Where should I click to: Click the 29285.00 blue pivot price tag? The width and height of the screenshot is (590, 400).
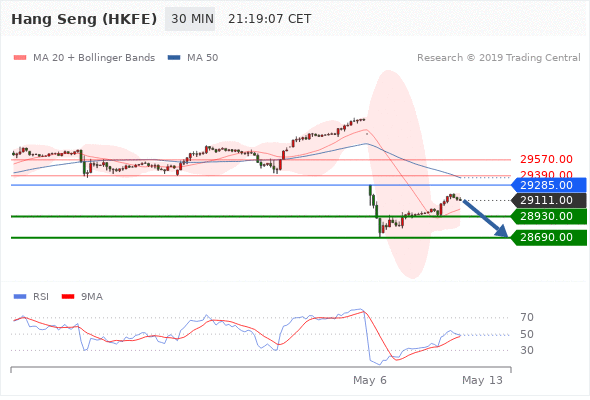coord(549,185)
